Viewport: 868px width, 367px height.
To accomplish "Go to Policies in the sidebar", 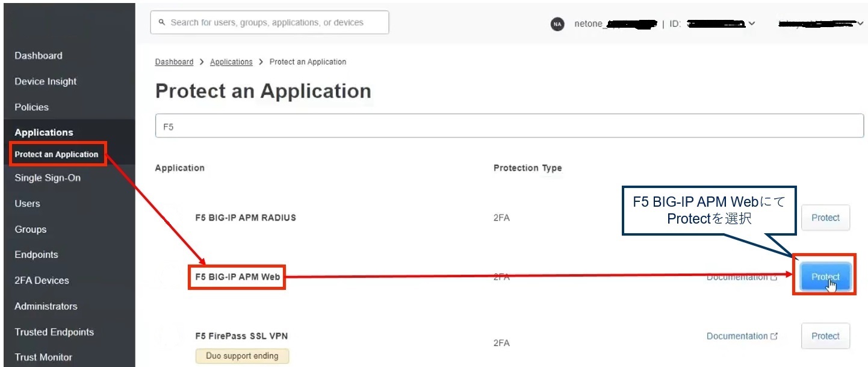I will pos(31,107).
